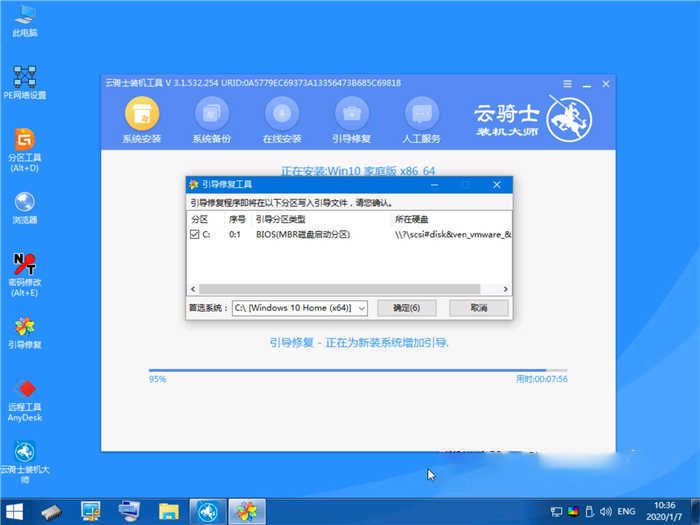Viewport: 700px width, 525px height.
Task: Click the installation progress bar
Action: pos(358,370)
